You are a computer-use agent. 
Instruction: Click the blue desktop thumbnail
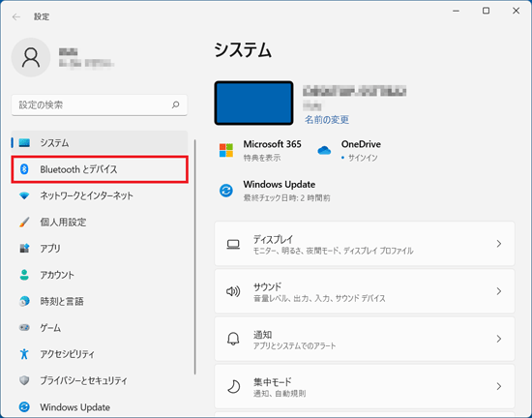(253, 103)
